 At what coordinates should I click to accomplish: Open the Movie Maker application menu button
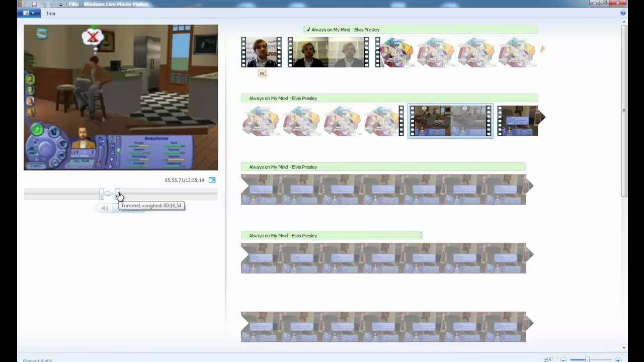29,13
